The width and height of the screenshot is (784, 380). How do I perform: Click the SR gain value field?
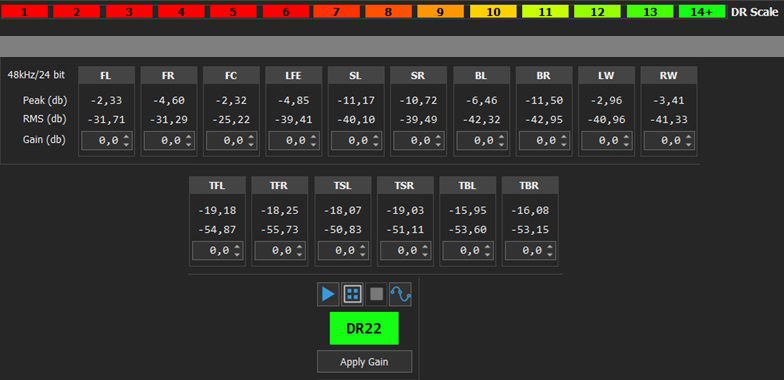coord(419,140)
